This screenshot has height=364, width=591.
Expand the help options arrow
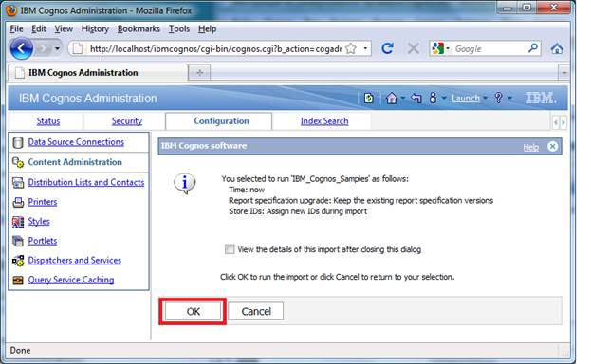[509, 98]
